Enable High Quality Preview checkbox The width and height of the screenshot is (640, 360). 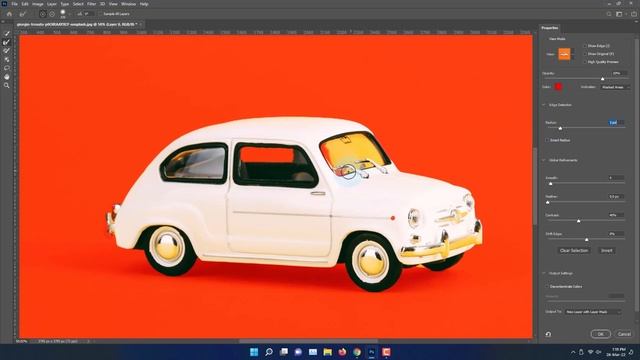(585, 62)
